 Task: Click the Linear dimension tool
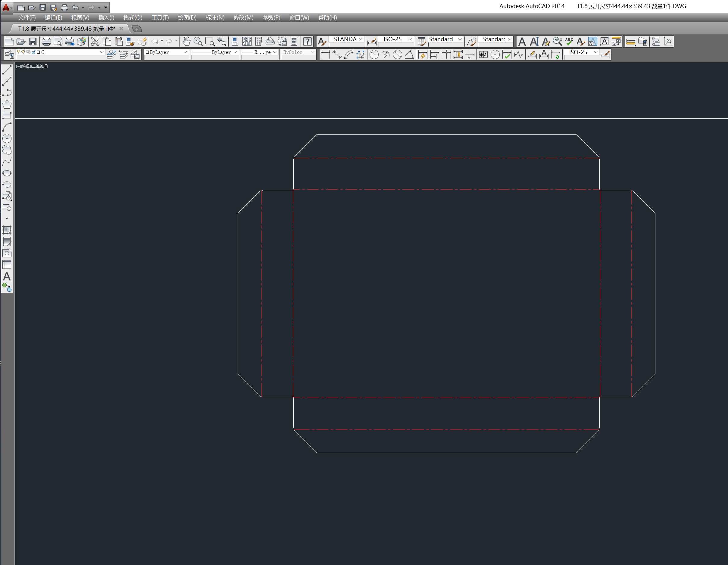coord(325,54)
